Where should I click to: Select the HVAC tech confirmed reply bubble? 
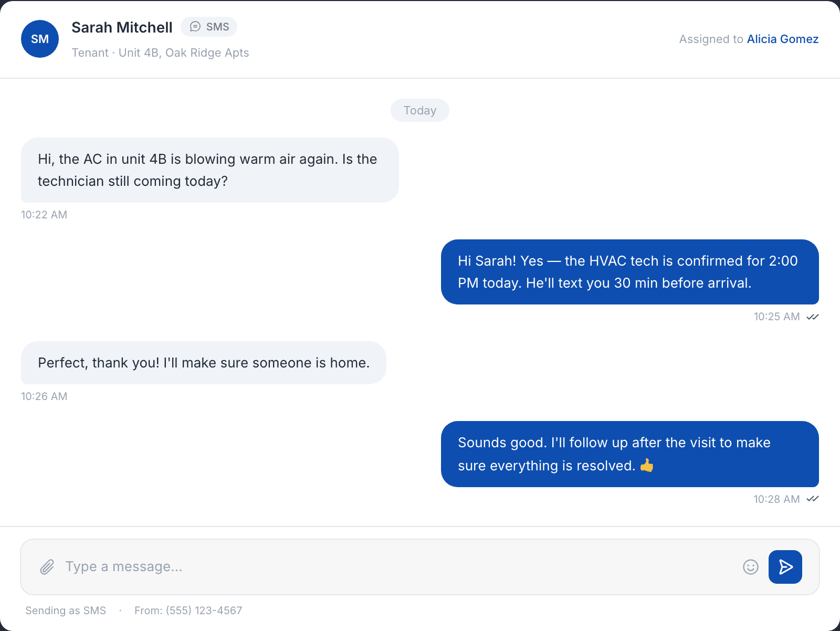(x=630, y=272)
